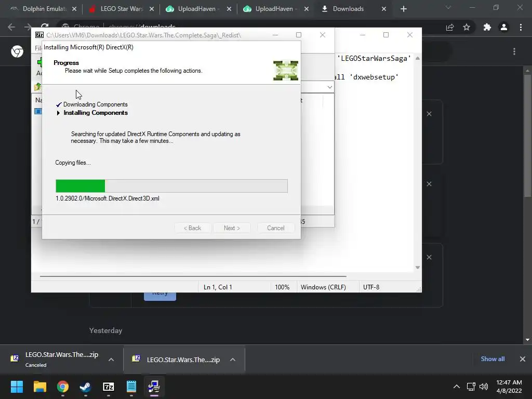This screenshot has height=399, width=532.
Task: Click the Notepad horizontal scrollbar
Action: pos(193,276)
